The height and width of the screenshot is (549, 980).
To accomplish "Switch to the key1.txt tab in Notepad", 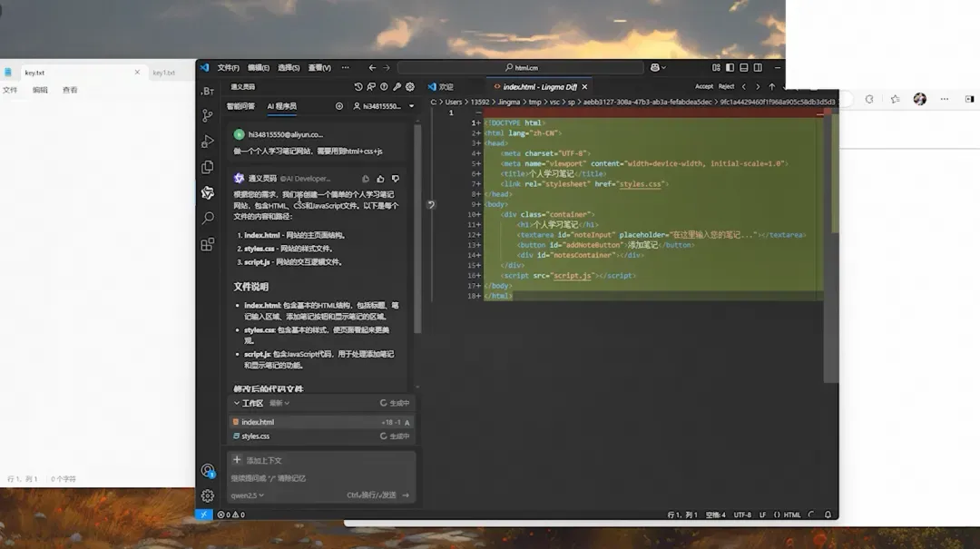I will pyautogui.click(x=163, y=73).
